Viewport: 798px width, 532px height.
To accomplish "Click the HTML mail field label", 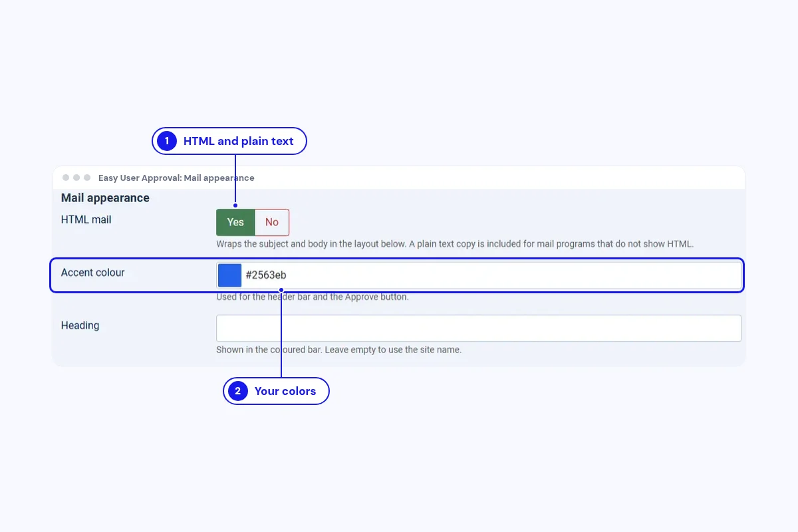I will point(86,219).
